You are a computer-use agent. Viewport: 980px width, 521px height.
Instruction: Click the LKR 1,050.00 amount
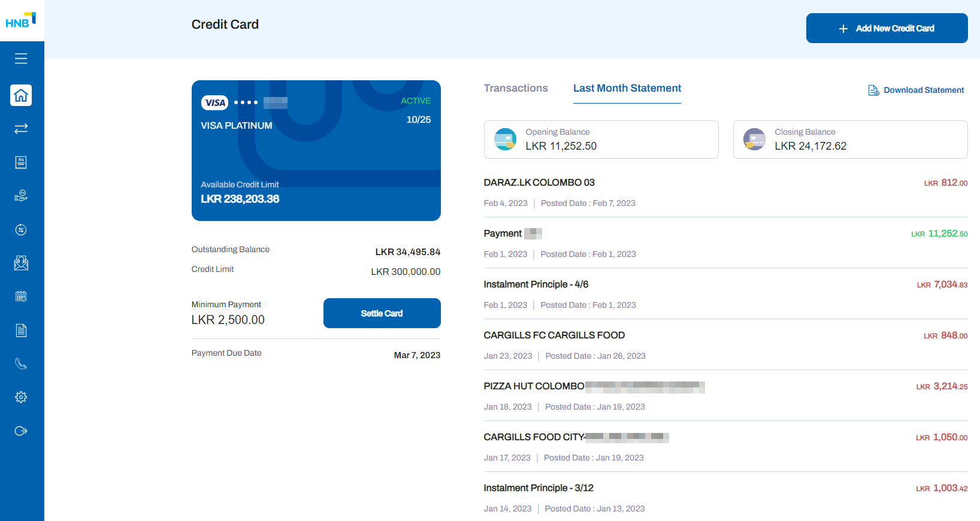pos(942,437)
